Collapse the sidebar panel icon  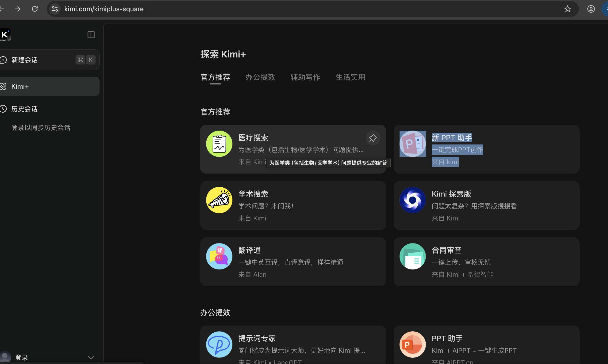coord(91,35)
